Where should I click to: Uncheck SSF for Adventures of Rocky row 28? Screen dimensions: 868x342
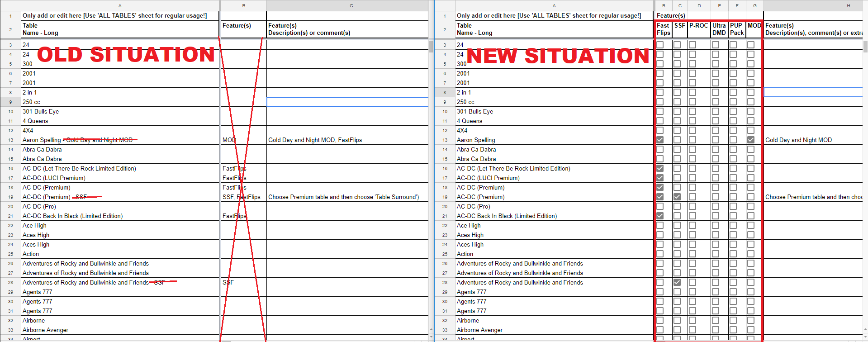677,282
